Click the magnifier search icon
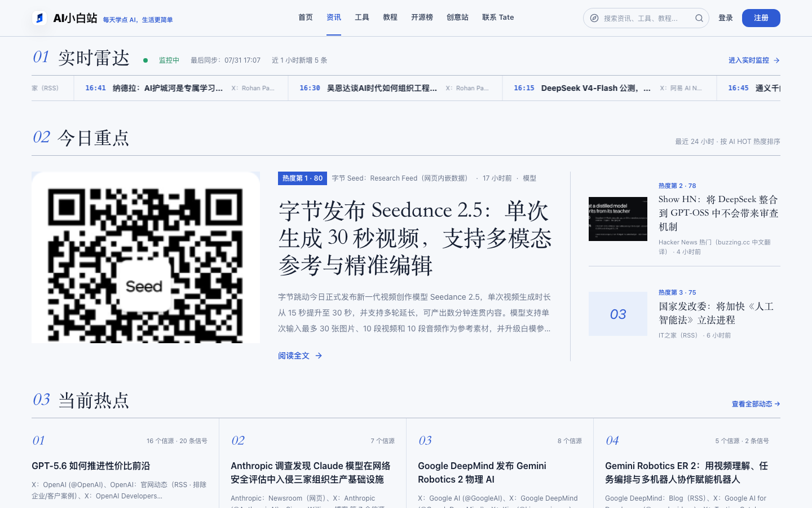The height and width of the screenshot is (508, 812). (699, 18)
